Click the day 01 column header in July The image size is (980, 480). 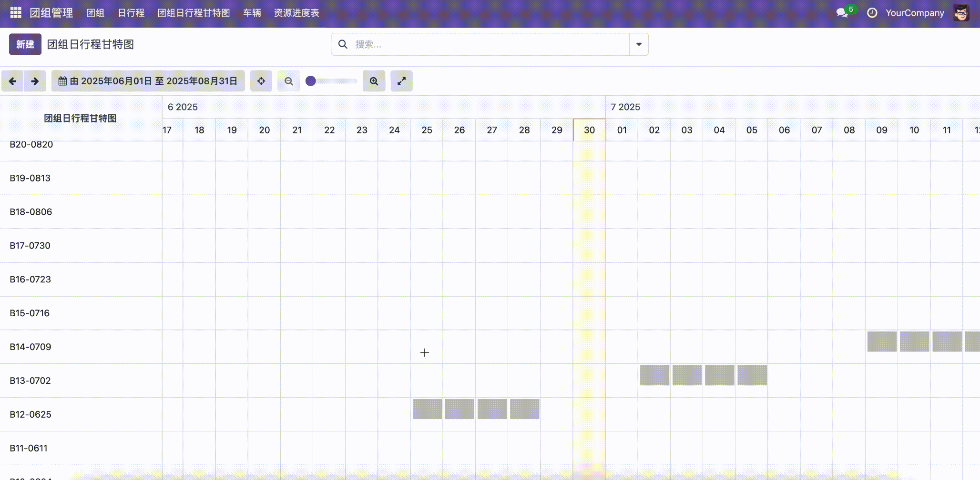pos(622,130)
